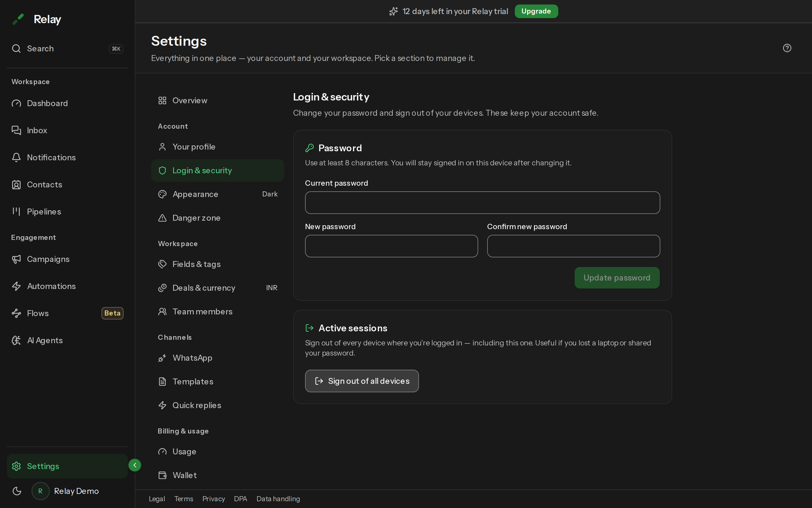Viewport: 812px width, 508px height.
Task: Open WhatsApp channel settings
Action: [217, 358]
